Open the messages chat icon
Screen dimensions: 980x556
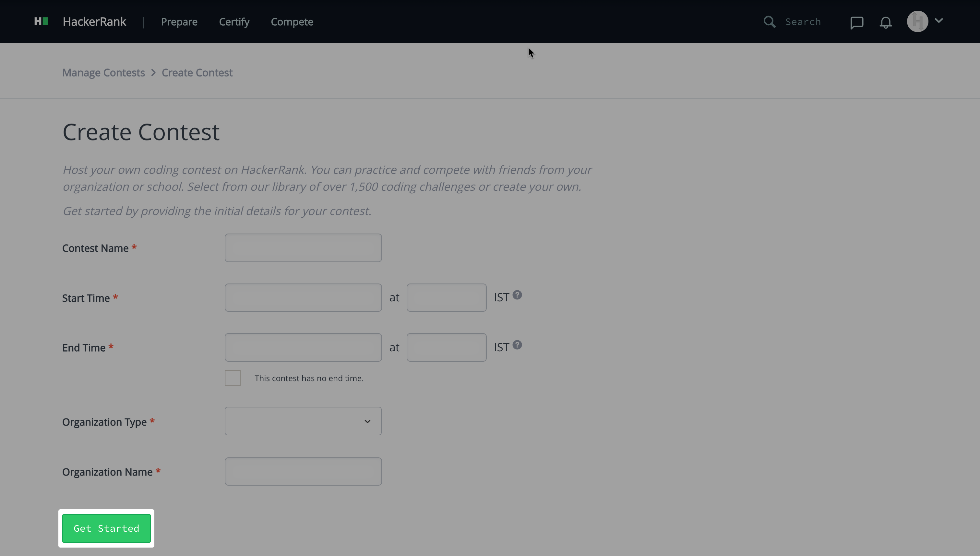click(857, 22)
